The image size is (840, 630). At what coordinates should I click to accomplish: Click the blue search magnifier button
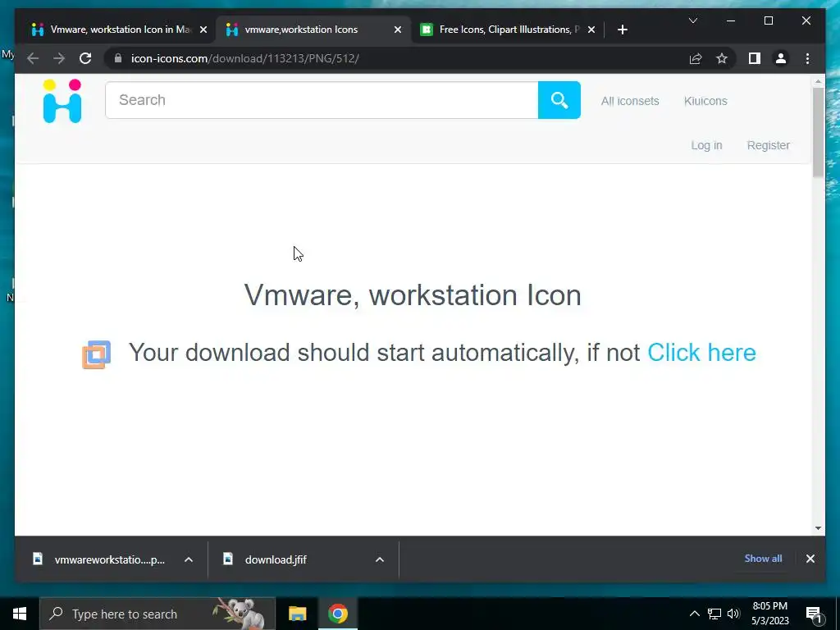coord(559,100)
